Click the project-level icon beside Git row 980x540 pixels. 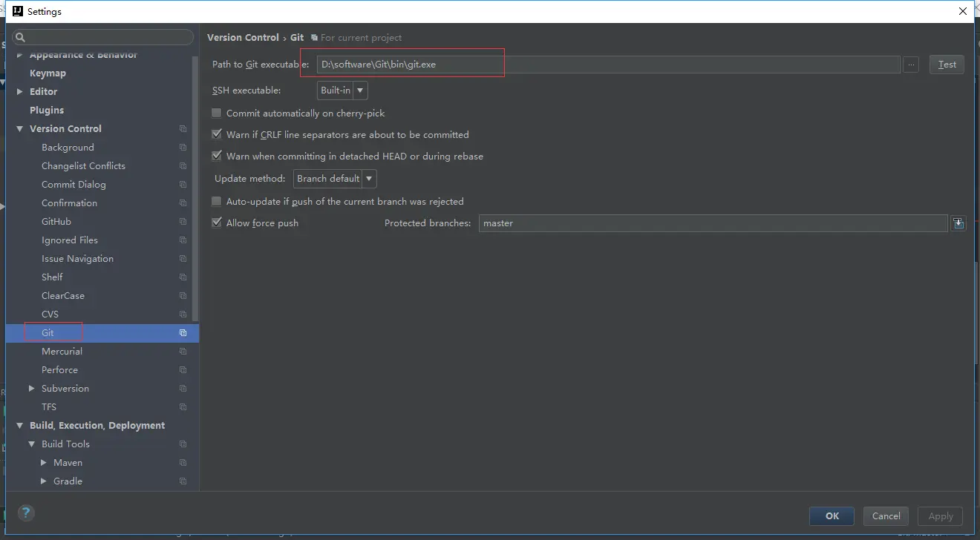pyautogui.click(x=183, y=333)
